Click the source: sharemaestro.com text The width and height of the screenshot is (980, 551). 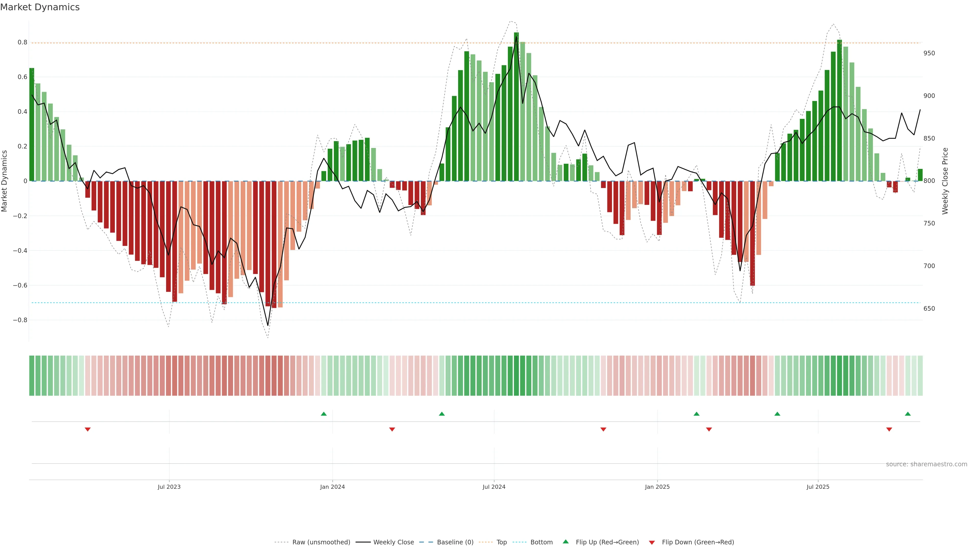pyautogui.click(x=926, y=464)
